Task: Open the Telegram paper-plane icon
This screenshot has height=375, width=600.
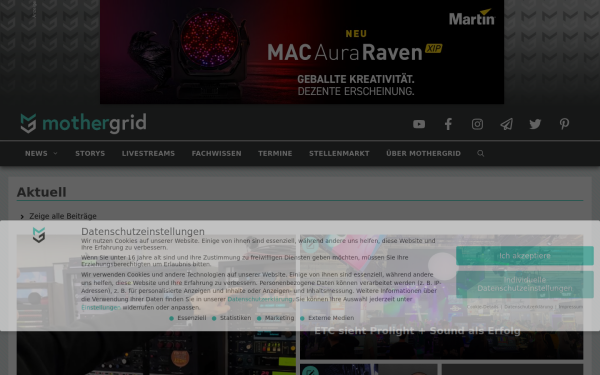Action: point(506,124)
